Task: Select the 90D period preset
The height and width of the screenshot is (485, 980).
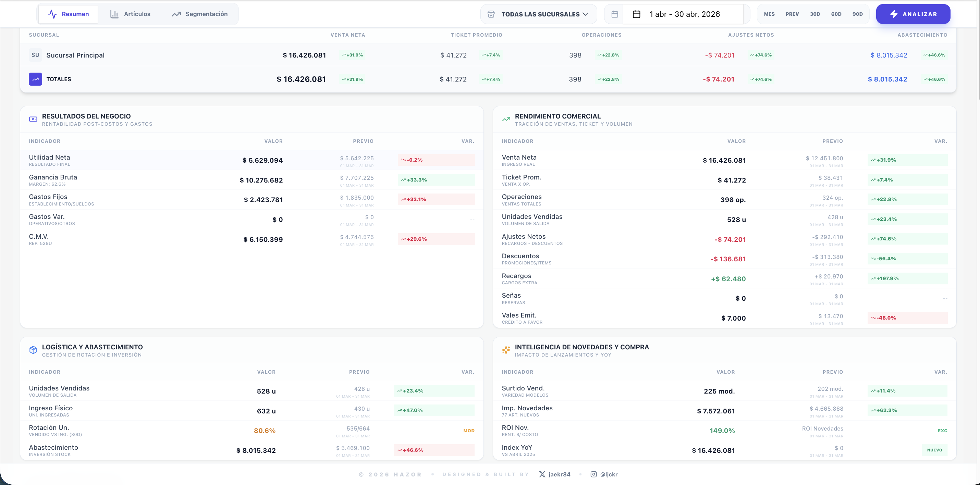Action: [x=857, y=14]
